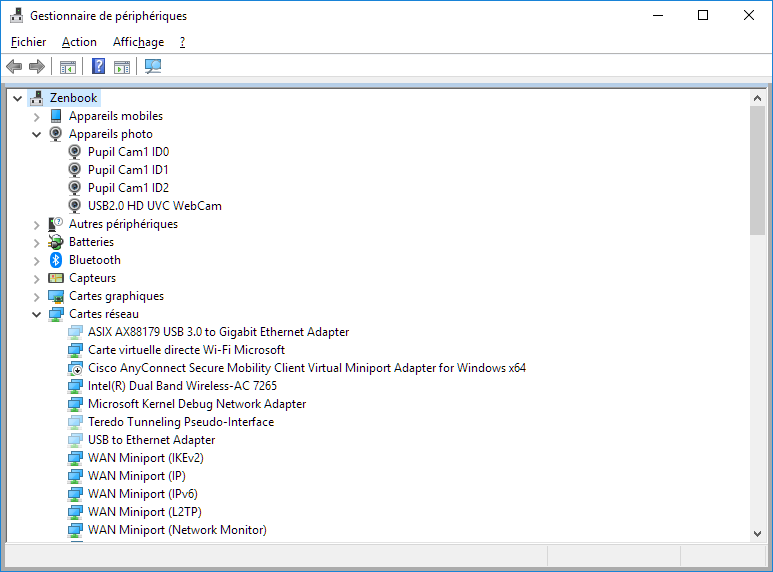Select WAN Miniport (IPv6)
The width and height of the screenshot is (773, 572).
pos(142,494)
